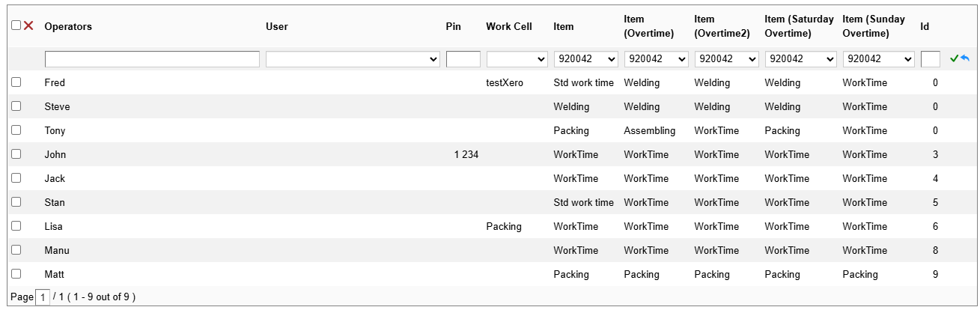
Task: Click the blue undo arrow icon
Action: (x=964, y=58)
